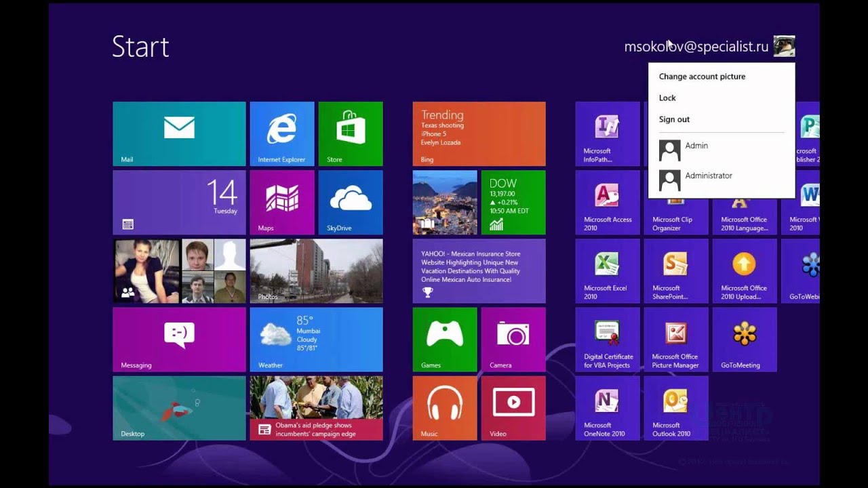
Task: Open Microsoft Office 2010 Language tile
Action: (x=745, y=217)
